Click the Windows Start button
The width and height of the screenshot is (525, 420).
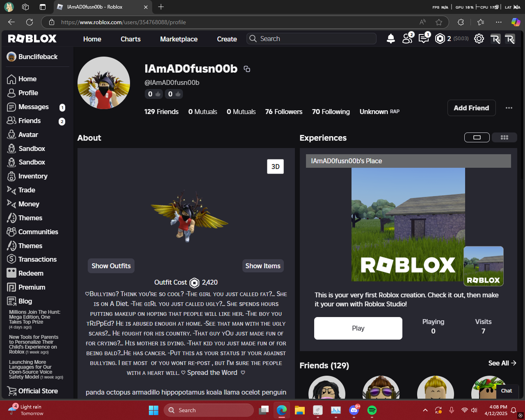point(153,410)
